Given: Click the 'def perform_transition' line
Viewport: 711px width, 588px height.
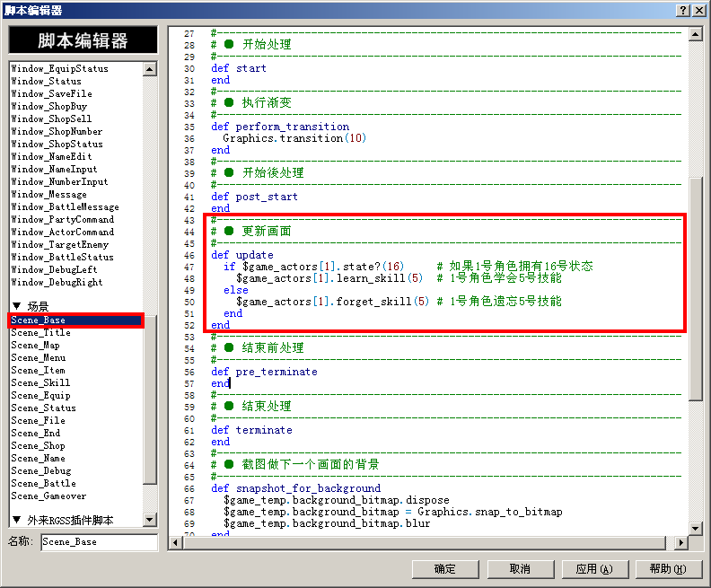Looking at the screenshot, I should 280,127.
